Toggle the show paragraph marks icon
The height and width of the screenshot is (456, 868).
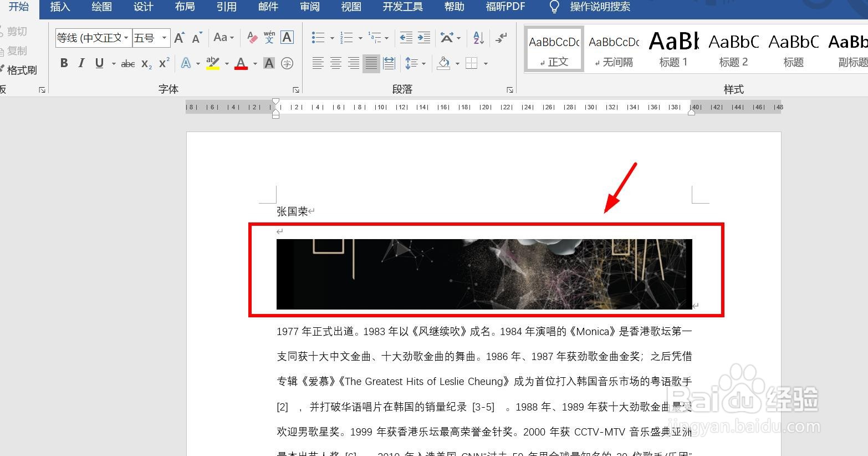click(x=502, y=37)
